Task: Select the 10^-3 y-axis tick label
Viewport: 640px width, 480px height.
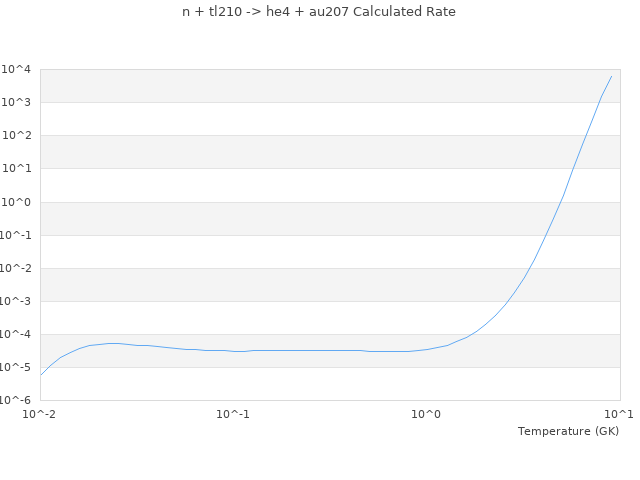Action: 16,301
